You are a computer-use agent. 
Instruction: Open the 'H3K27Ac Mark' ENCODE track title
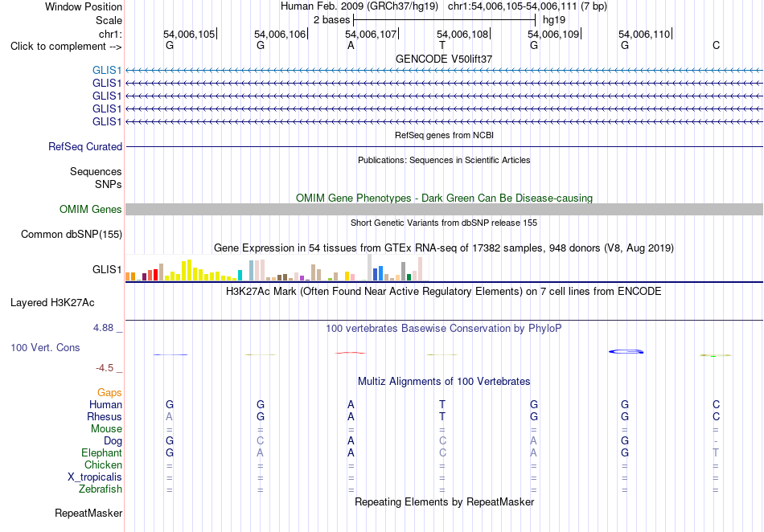pos(444,292)
